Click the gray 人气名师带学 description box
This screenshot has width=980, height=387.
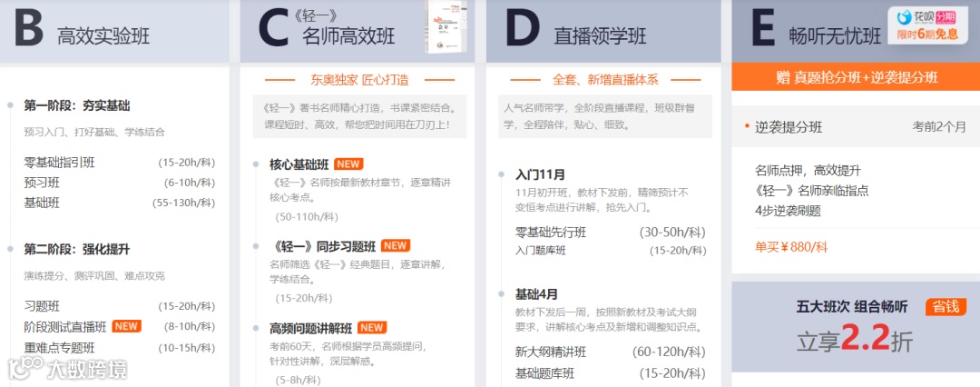point(605,116)
